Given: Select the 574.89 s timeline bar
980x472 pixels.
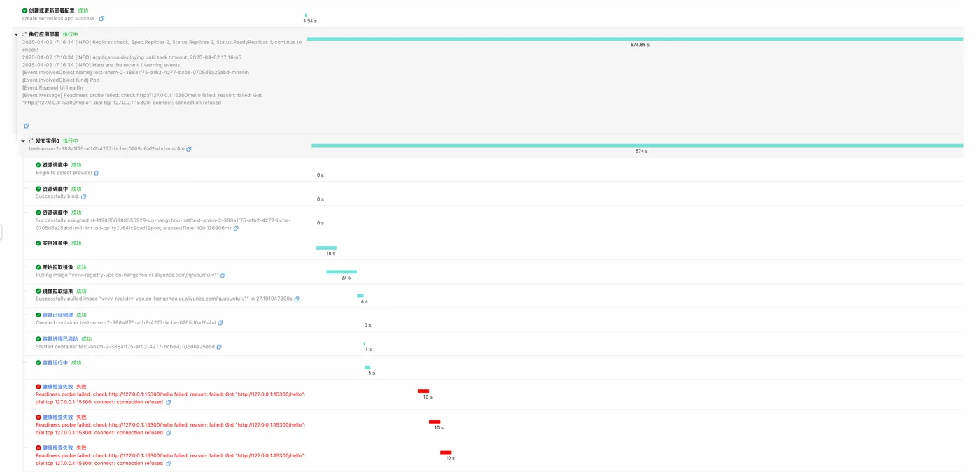Looking at the screenshot, I should [635, 39].
